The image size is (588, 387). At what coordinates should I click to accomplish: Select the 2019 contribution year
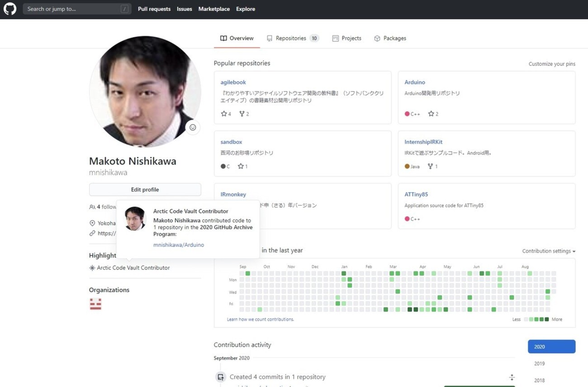click(539, 363)
